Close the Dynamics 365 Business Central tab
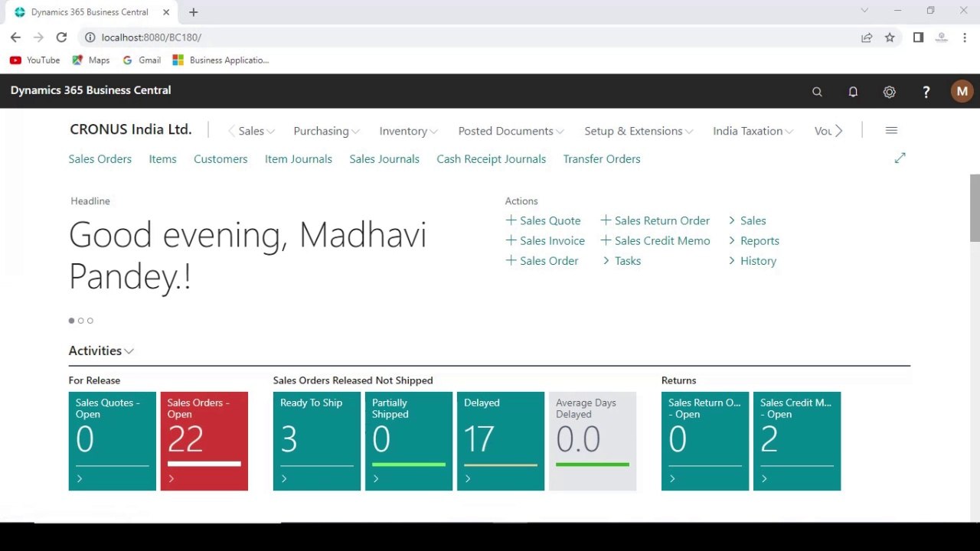Screen dimensions: 980x551 [166, 12]
